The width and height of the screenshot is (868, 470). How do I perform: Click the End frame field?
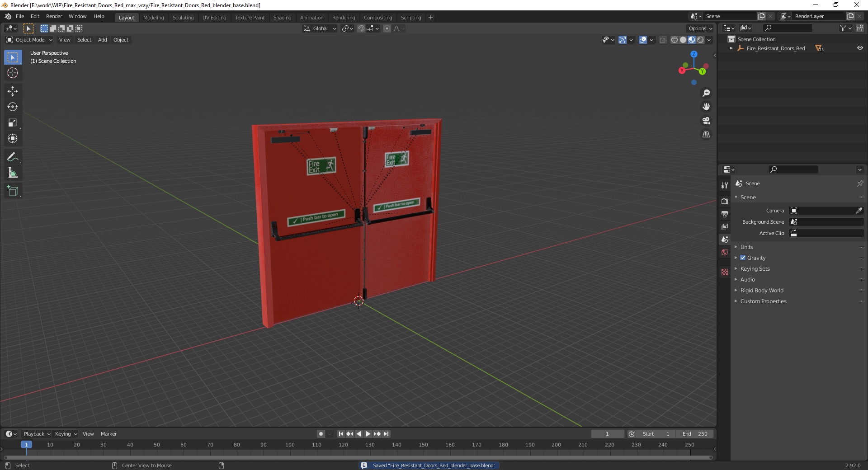[695, 434]
